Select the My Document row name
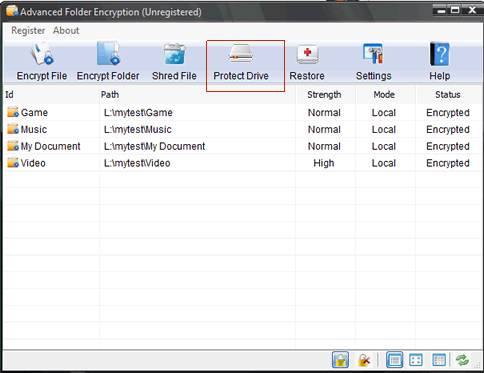Image resolution: width=484 pixels, height=373 pixels. click(50, 146)
